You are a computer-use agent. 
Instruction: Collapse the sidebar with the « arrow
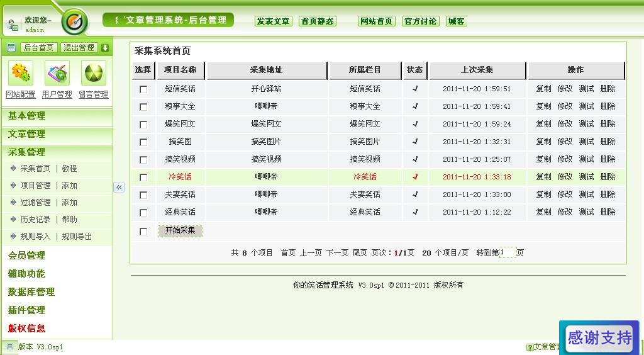[x=119, y=188]
